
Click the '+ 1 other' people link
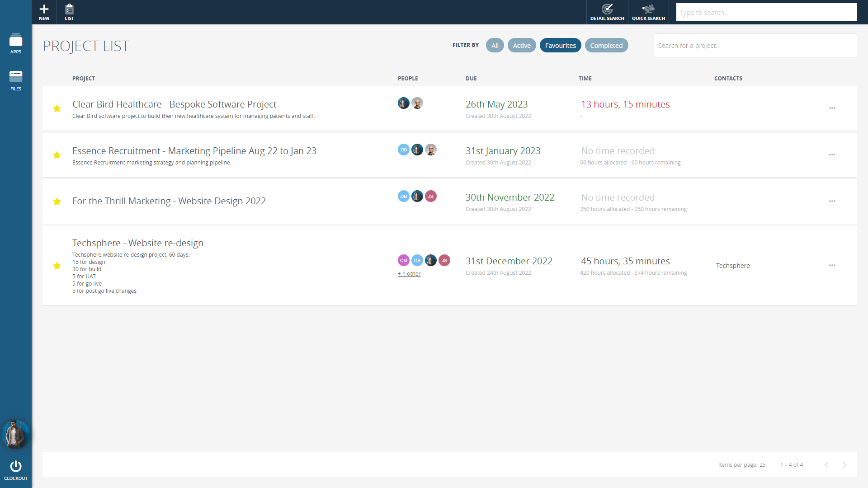pos(409,274)
